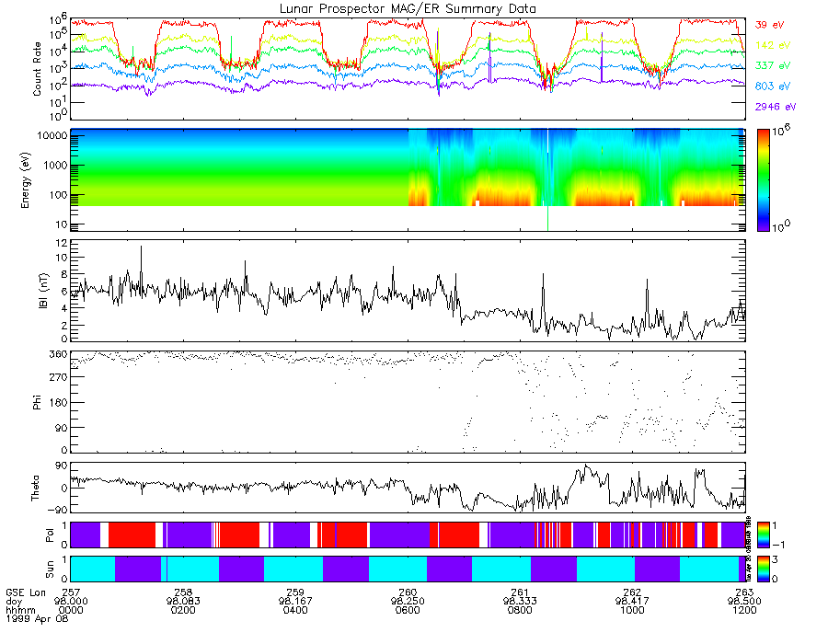This screenshot has height=644, width=828.
Task: Select the 803 eV legend label
Action: (773, 86)
